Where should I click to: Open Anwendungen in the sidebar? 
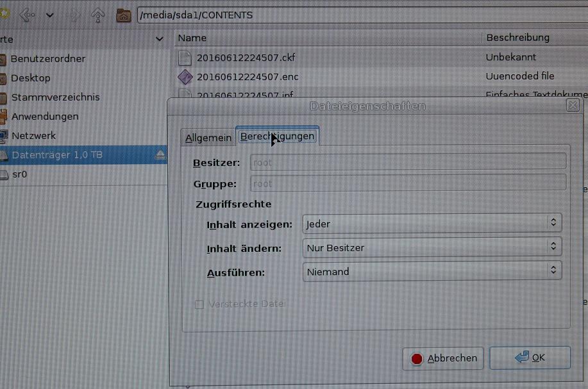pyautogui.click(x=45, y=117)
